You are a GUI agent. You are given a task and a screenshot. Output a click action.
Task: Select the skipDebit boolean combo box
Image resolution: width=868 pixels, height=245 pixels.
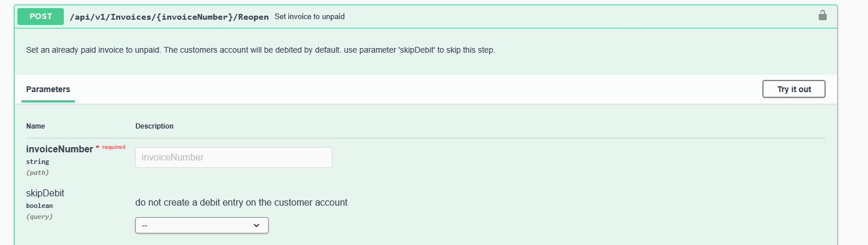(201, 225)
